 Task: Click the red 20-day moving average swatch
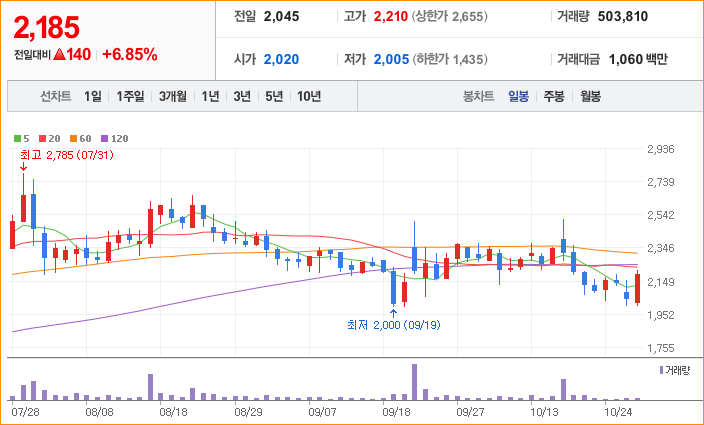click(43, 139)
